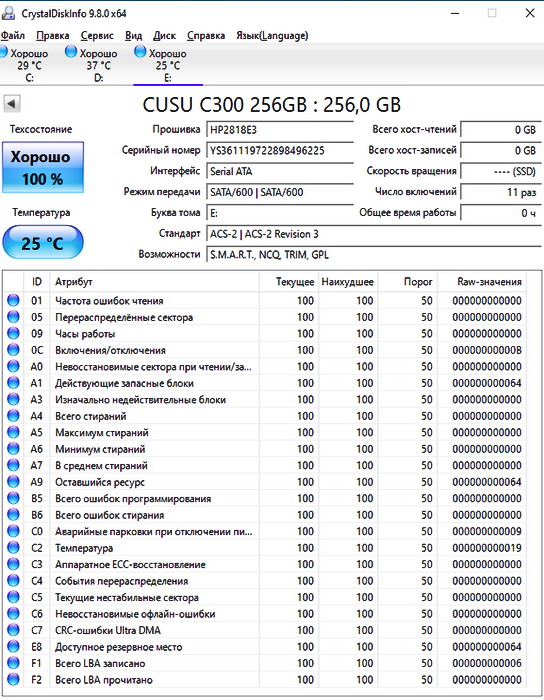The width and height of the screenshot is (544, 700).
Task: Click status orb for attribute A0 row
Action: 13,367
